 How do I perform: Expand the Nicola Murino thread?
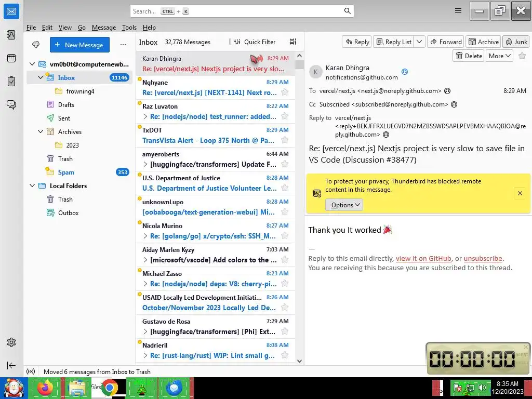(x=145, y=236)
